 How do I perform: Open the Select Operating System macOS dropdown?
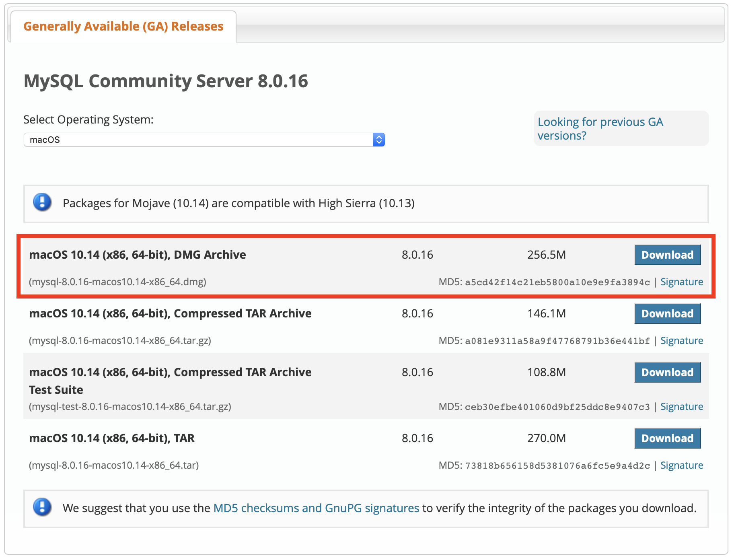pyautogui.click(x=204, y=140)
